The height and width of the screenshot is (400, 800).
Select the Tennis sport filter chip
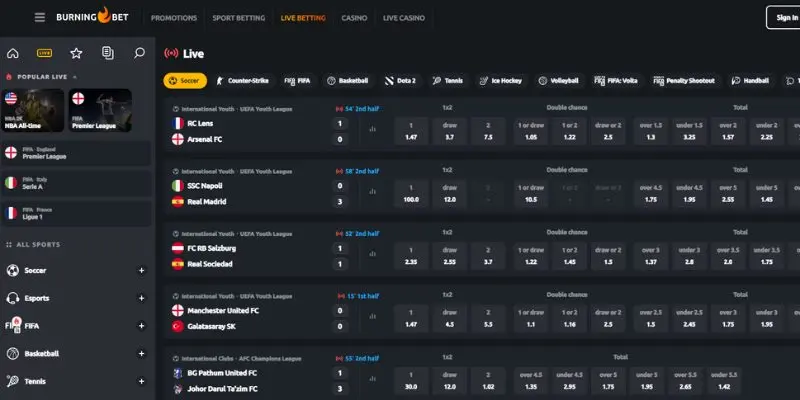(448, 81)
